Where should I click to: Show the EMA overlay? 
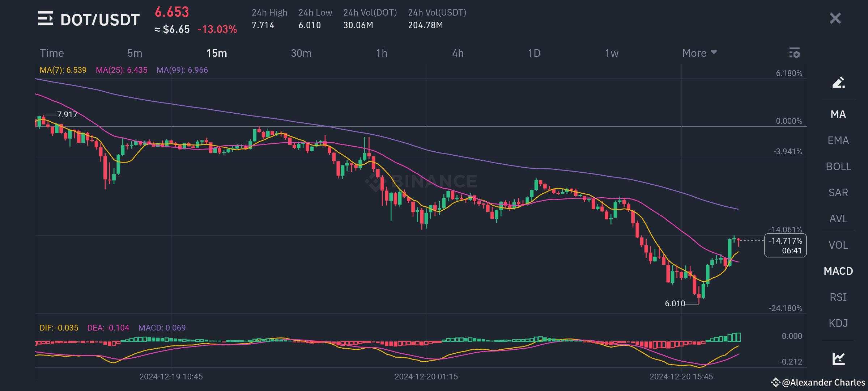pyautogui.click(x=838, y=140)
